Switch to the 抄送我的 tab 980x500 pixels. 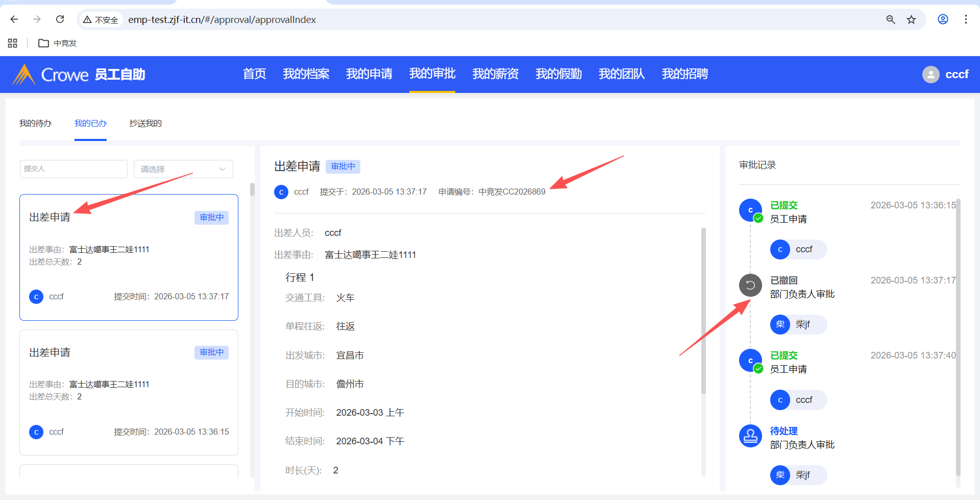pos(145,124)
